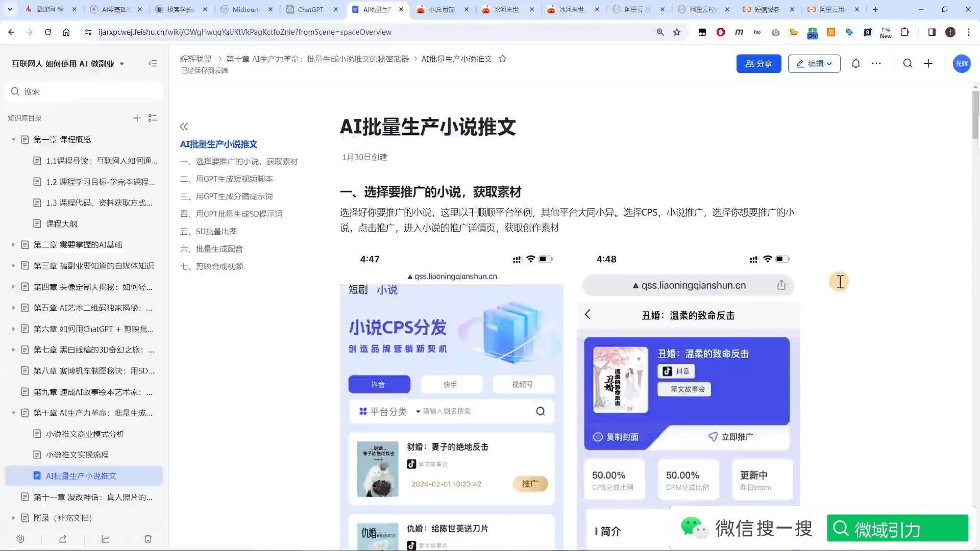Click the 丑婚 novel detail screenshot image
Screen dimensions: 980x551
pos(689,400)
